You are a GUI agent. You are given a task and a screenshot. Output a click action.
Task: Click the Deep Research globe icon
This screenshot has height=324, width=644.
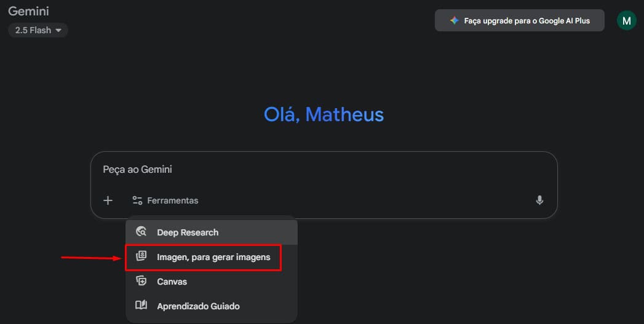[141, 232]
